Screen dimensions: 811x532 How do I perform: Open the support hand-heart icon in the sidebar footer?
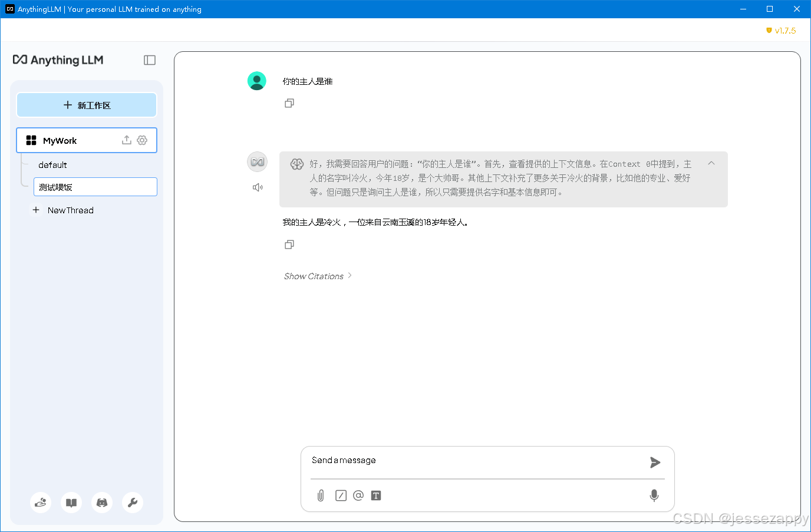pyautogui.click(x=41, y=503)
